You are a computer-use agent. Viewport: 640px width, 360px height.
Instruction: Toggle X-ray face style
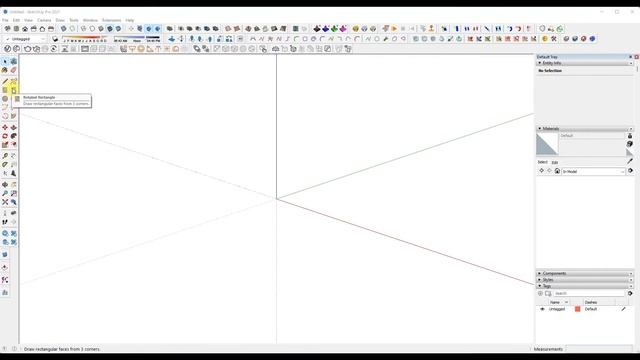click(64, 29)
